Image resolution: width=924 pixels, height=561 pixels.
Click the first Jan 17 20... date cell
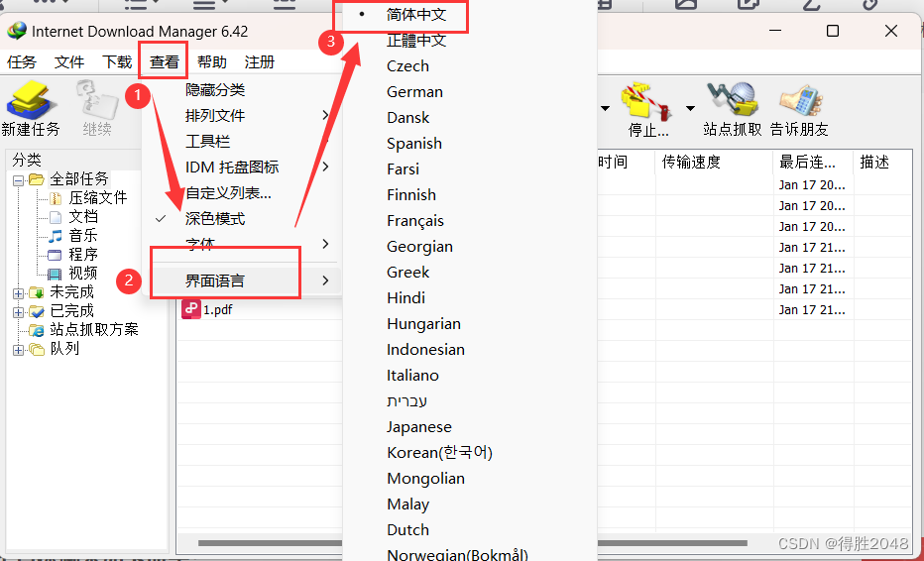coord(812,185)
